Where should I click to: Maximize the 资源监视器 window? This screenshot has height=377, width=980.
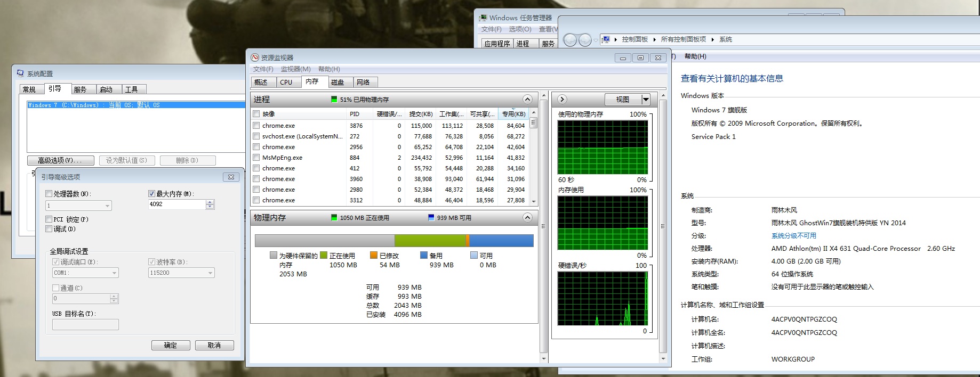coord(640,58)
